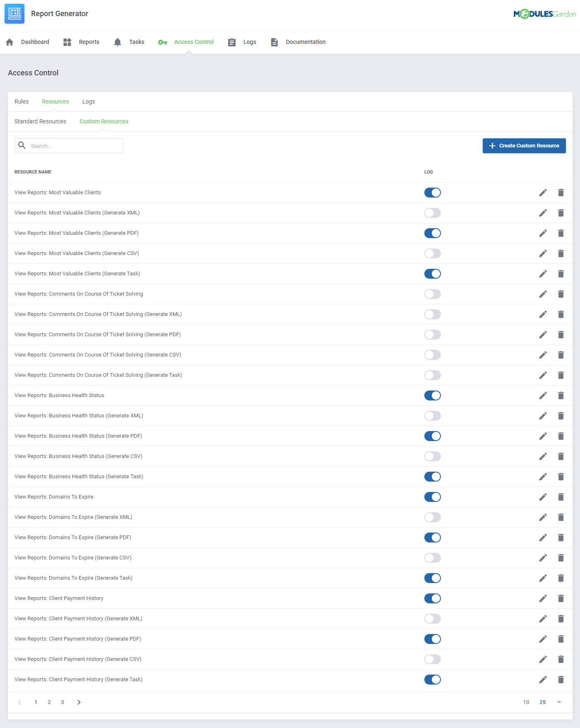Click the ModulesGarden logo
This screenshot has height=728, width=580.
(544, 14)
